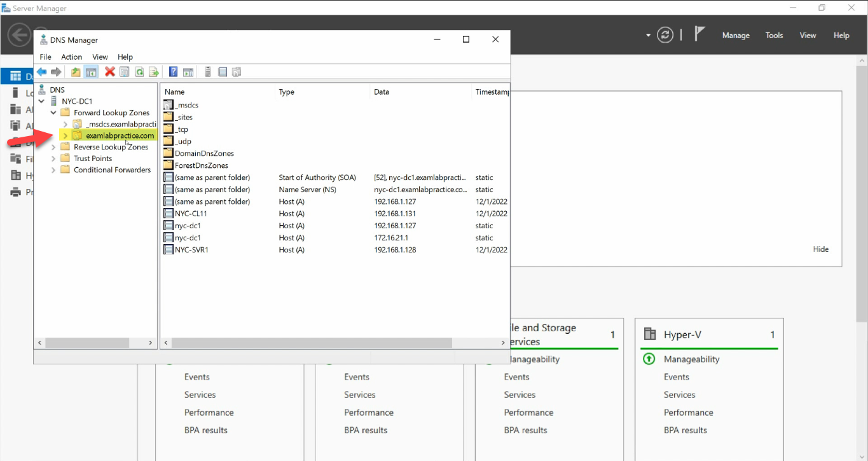
Task: Click the red Delete X icon
Action: click(110, 72)
